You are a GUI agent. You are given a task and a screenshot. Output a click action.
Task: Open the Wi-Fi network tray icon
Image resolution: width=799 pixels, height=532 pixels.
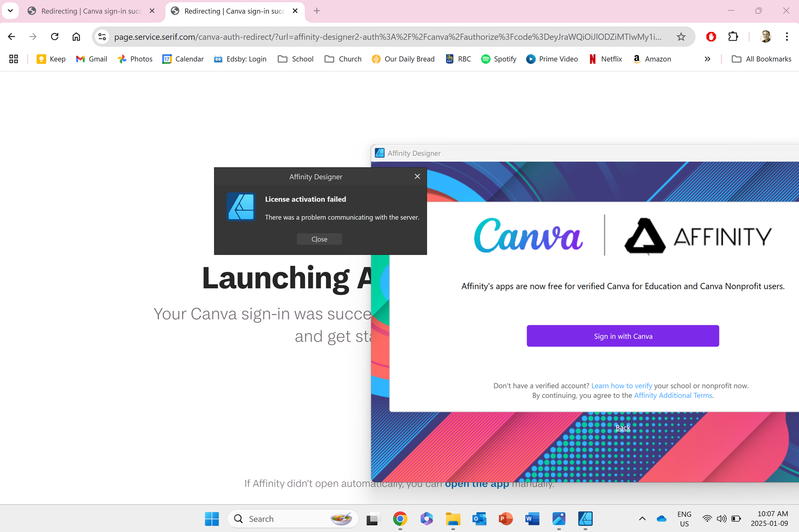707,519
